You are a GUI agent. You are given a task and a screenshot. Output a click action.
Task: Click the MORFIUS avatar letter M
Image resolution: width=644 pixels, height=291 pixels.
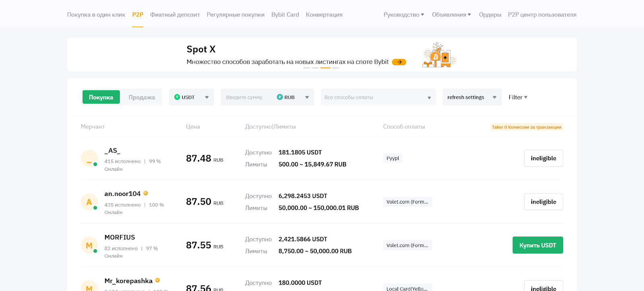point(89,245)
